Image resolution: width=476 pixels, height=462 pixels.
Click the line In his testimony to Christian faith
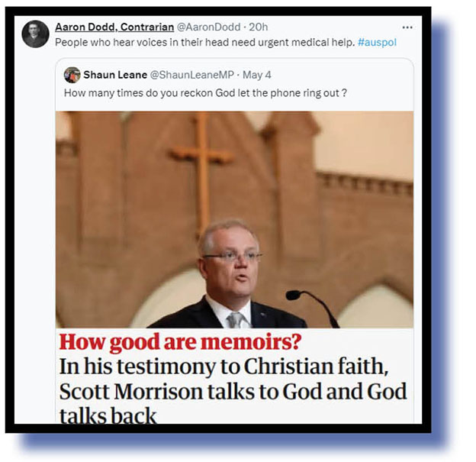tap(224, 367)
